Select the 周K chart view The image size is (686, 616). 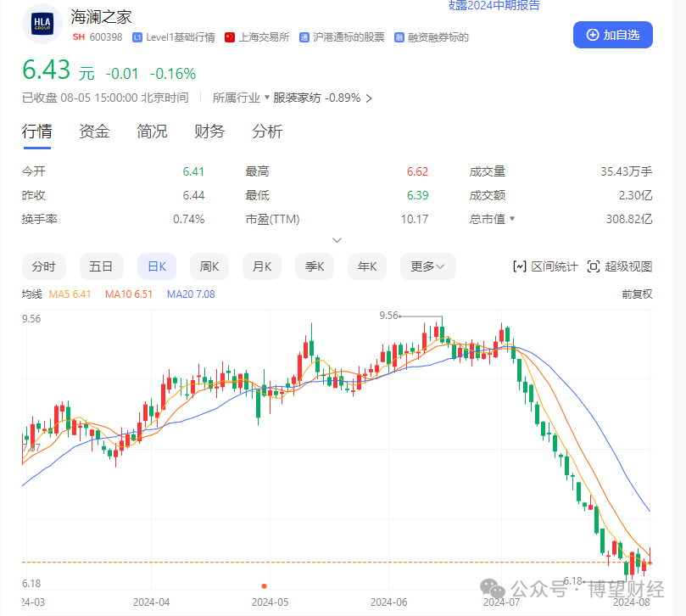click(x=209, y=266)
